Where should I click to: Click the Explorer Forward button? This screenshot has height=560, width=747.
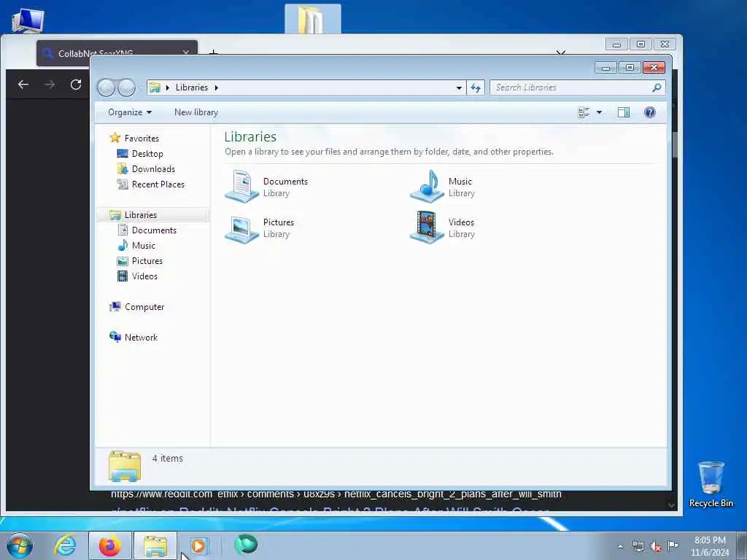click(x=126, y=87)
